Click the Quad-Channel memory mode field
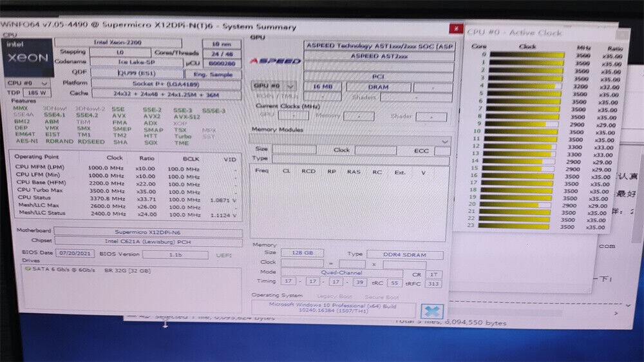This screenshot has height=362, width=644. pyautogui.click(x=342, y=272)
